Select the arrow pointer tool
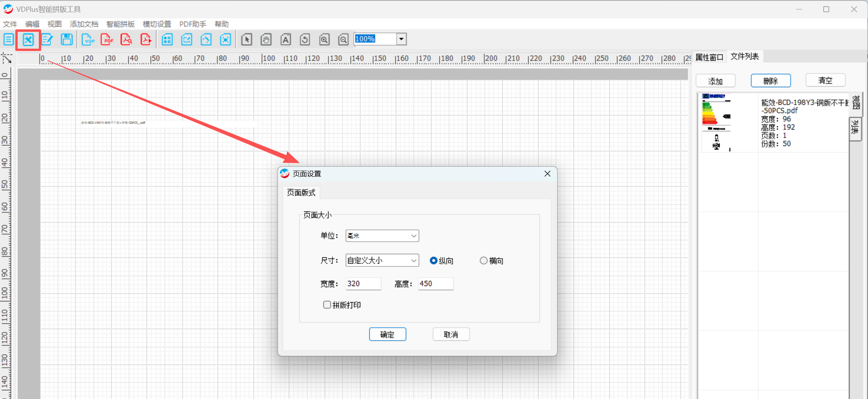Viewport: 868px width, 399px height. (247, 40)
